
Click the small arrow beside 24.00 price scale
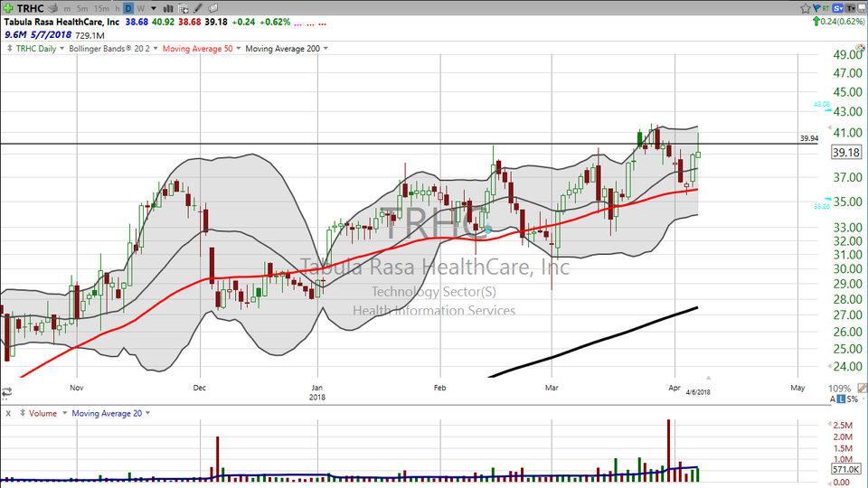click(x=829, y=366)
